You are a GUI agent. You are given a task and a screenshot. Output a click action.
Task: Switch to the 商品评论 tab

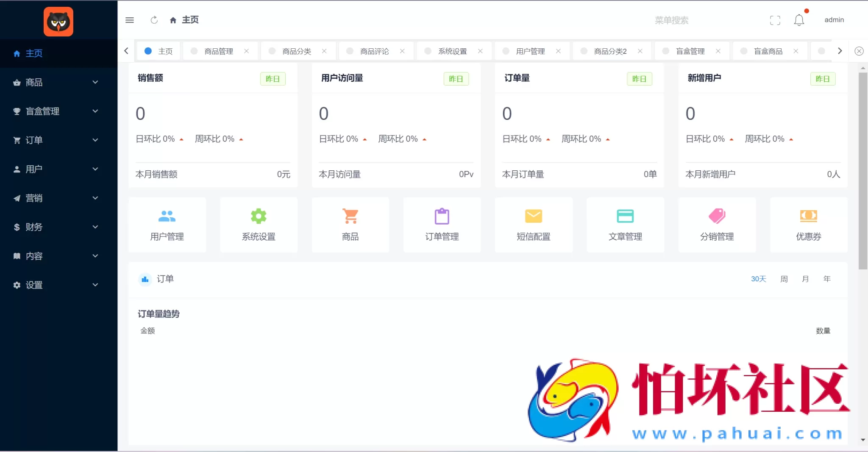375,51
